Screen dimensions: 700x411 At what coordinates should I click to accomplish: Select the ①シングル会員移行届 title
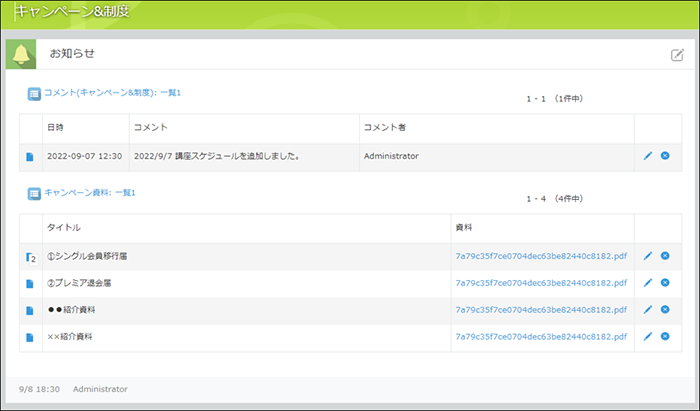tap(87, 256)
